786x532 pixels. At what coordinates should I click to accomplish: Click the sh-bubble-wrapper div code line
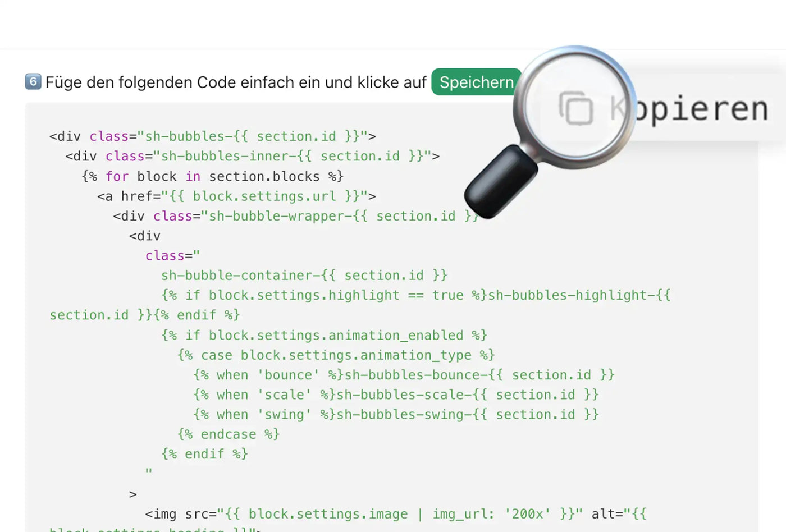pos(292,216)
